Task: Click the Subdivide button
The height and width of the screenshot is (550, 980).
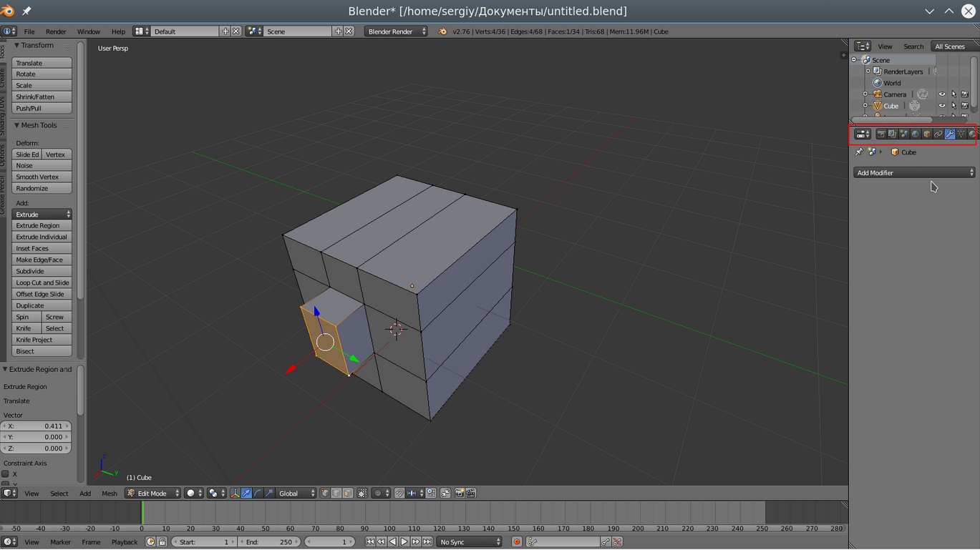Action: pos(42,272)
